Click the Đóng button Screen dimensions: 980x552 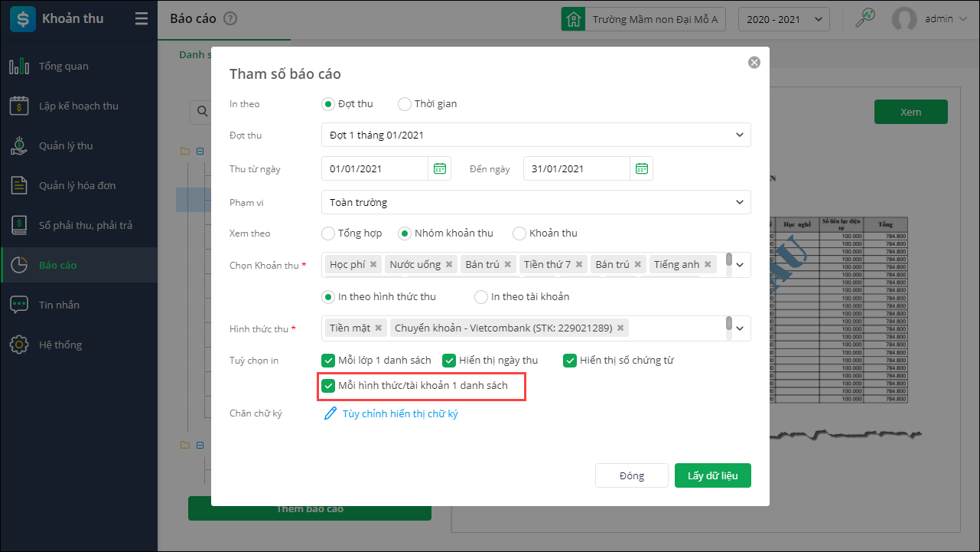(631, 476)
